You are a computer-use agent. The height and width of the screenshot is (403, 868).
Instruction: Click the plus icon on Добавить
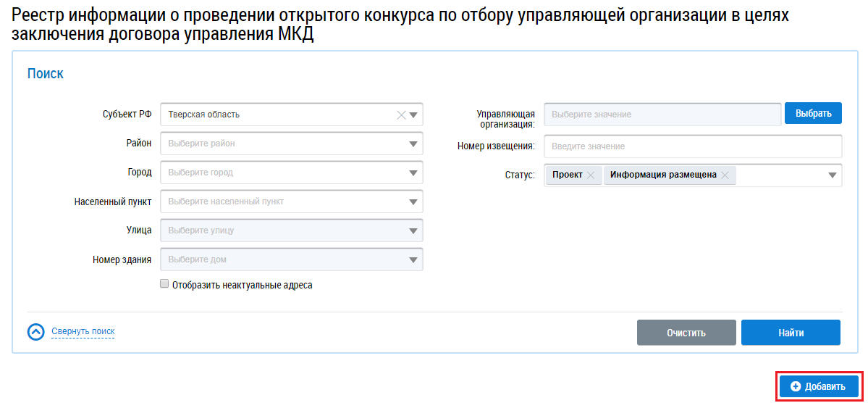point(796,387)
